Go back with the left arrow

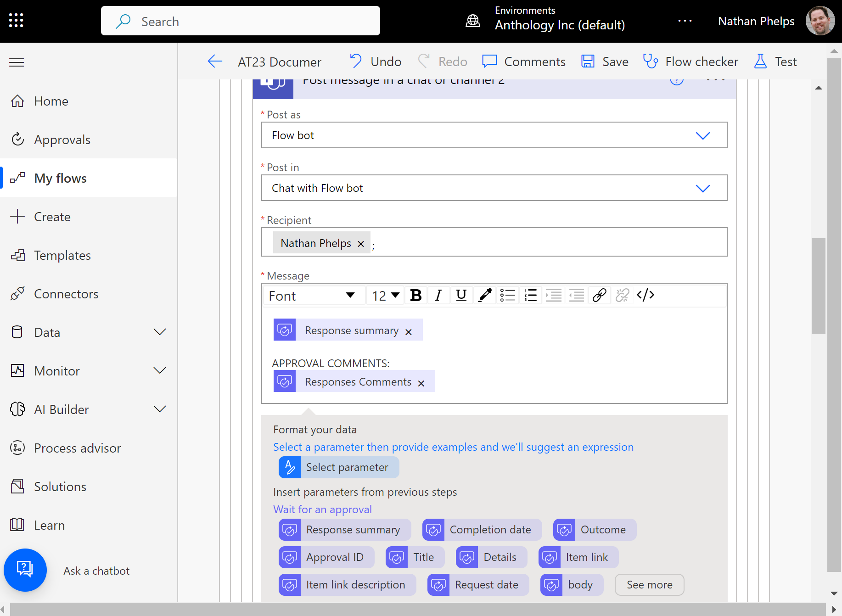coord(215,62)
